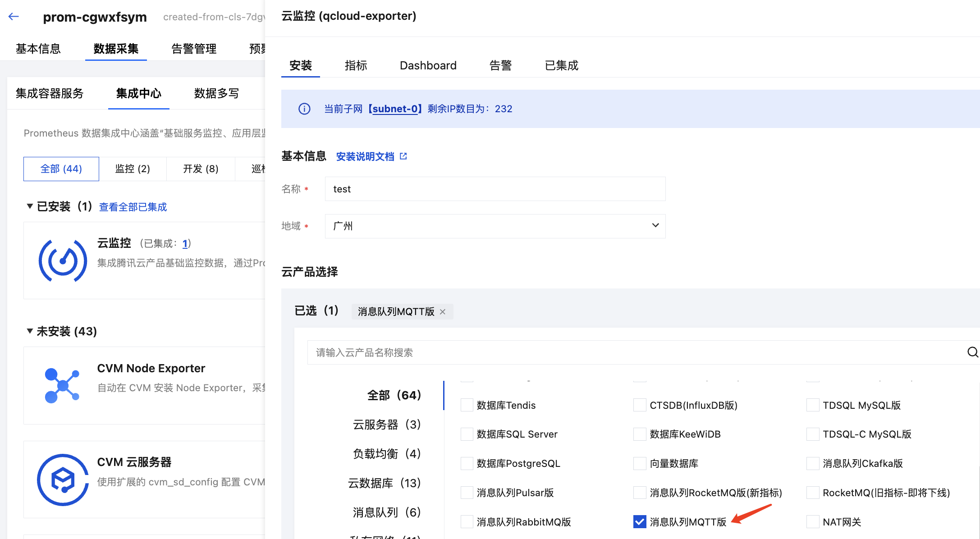Viewport: 980px width, 539px height.
Task: Click the cloud monitor integration icon
Action: [x=63, y=260]
